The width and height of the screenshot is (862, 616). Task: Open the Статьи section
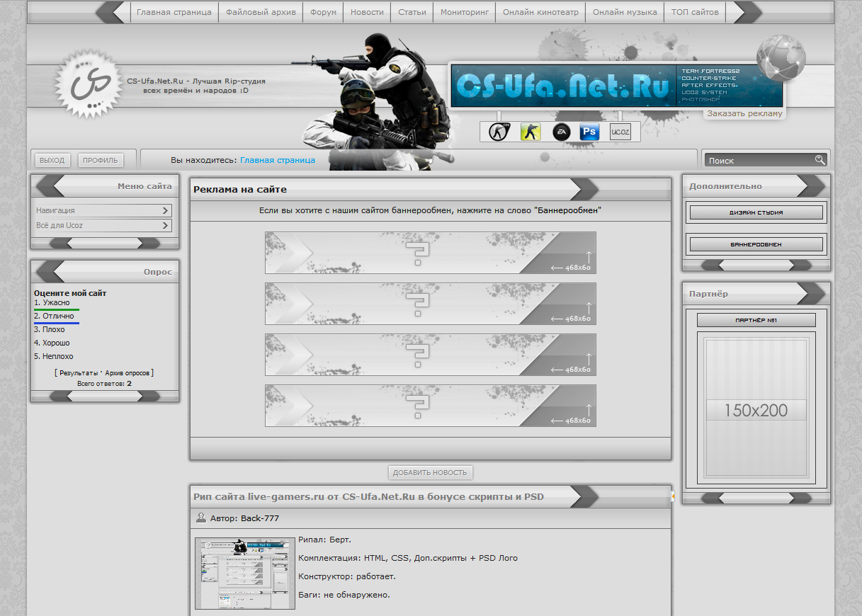412,12
